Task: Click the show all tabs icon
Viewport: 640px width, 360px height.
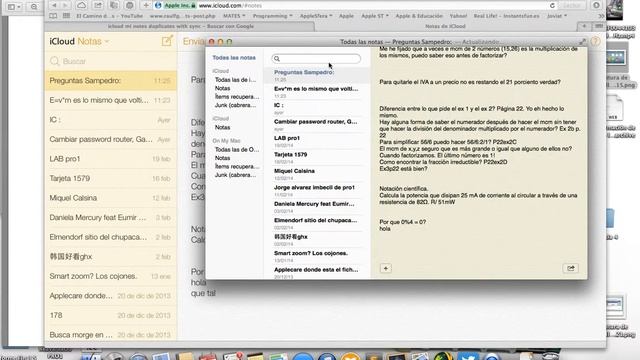Action: 599,26
